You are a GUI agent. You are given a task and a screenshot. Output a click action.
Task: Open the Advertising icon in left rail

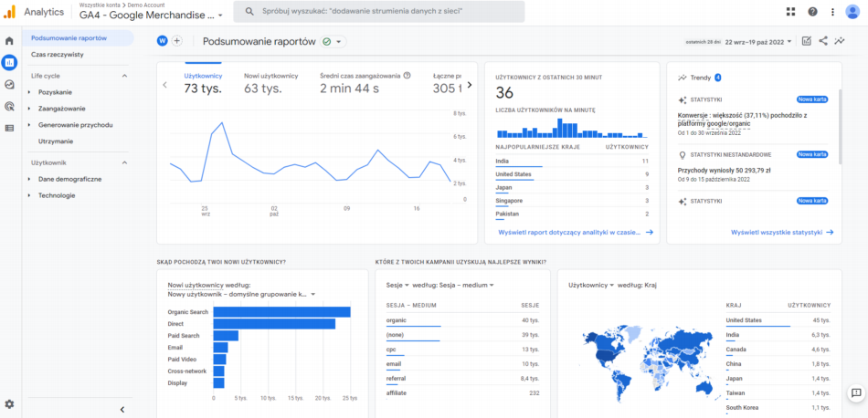pyautogui.click(x=9, y=106)
